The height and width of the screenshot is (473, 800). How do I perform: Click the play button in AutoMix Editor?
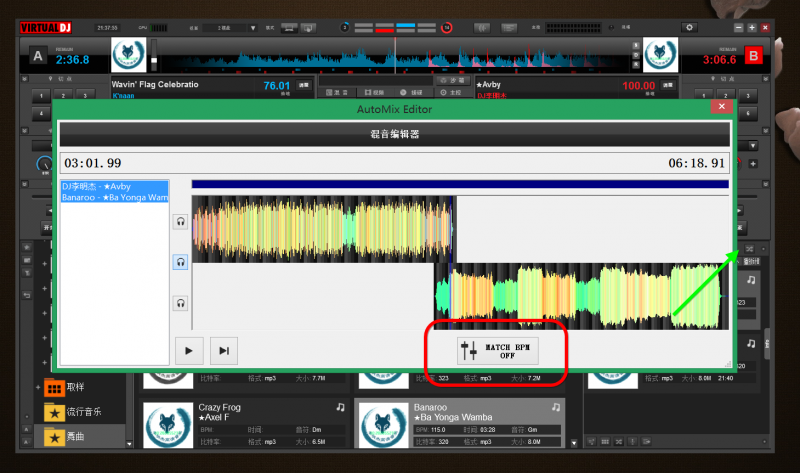(189, 351)
